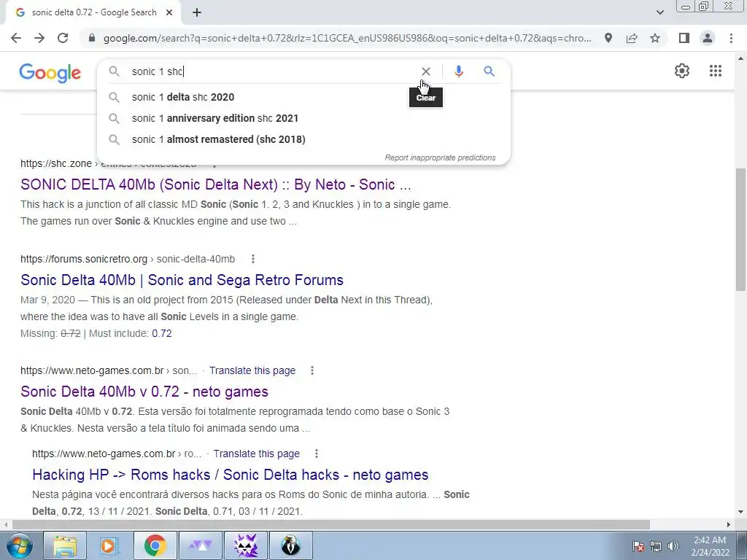The width and height of the screenshot is (747, 560).
Task: Launch the media player taskbar icon
Action: [108, 545]
